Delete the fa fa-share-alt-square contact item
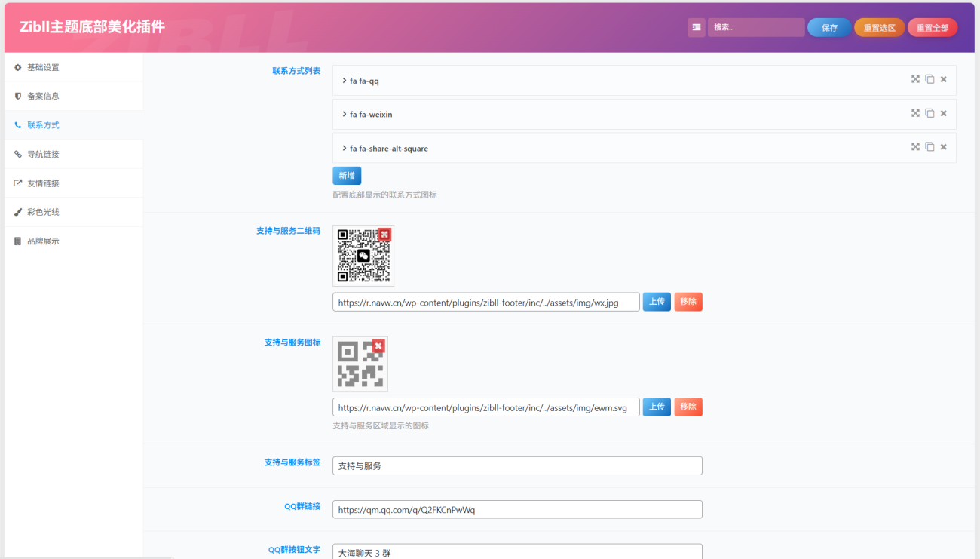 pos(943,147)
